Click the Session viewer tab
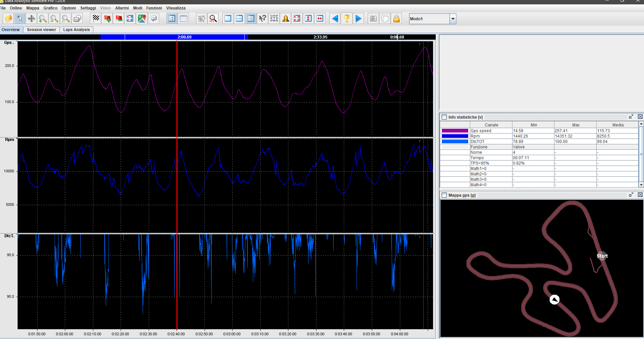Screen dimensions: 644x339 (41, 30)
